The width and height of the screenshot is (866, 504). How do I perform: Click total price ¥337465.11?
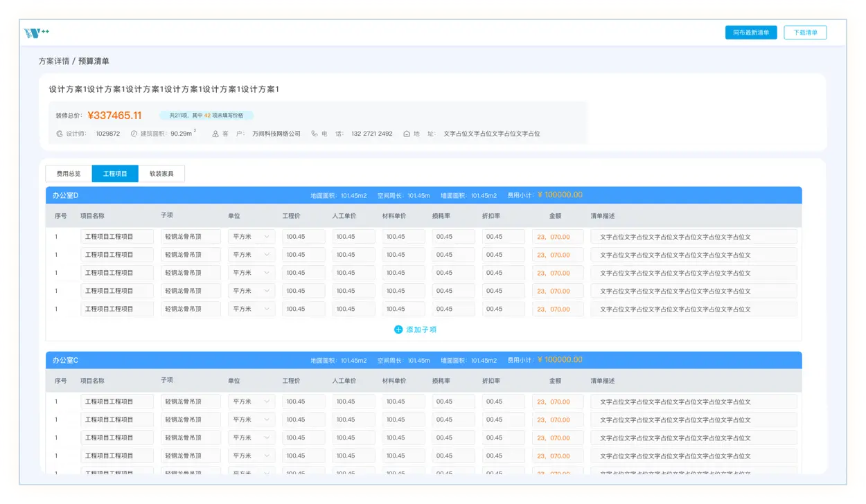[x=114, y=116]
